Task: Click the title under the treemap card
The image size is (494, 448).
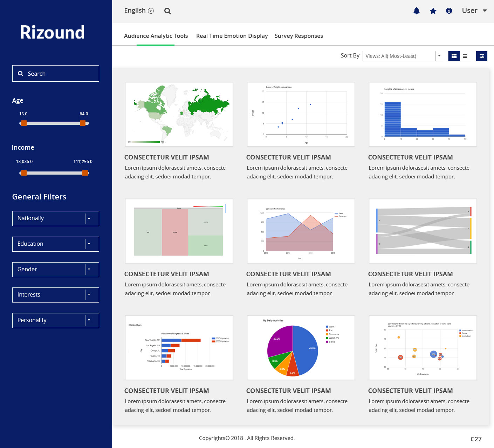Action: 166,274
